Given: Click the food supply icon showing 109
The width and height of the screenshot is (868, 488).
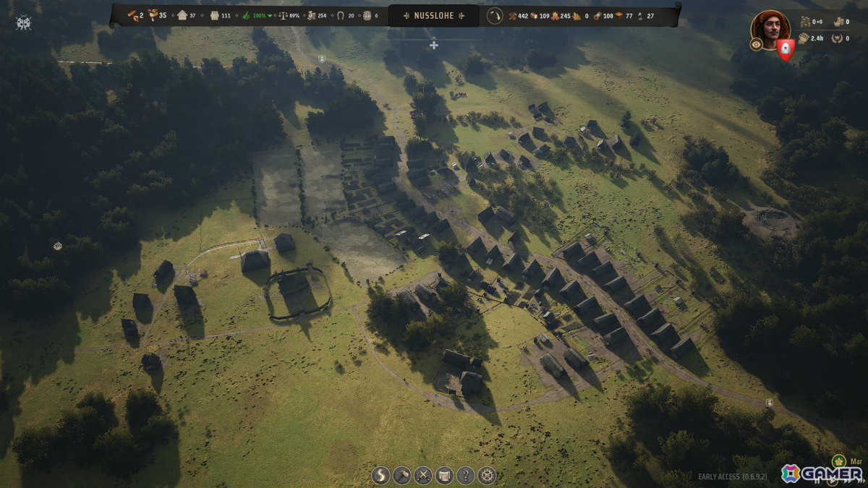Looking at the screenshot, I should (x=534, y=16).
